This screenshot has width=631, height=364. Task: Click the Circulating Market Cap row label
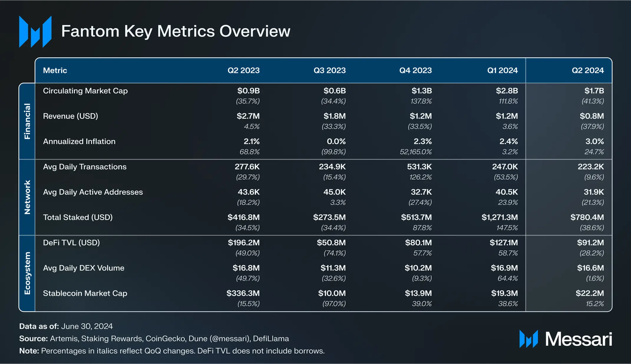85,91
